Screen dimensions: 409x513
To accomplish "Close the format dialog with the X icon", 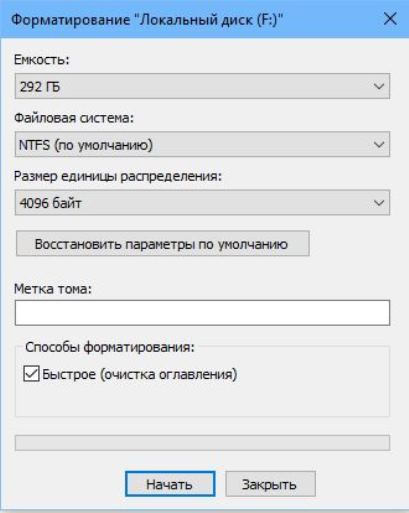I will point(390,19).
